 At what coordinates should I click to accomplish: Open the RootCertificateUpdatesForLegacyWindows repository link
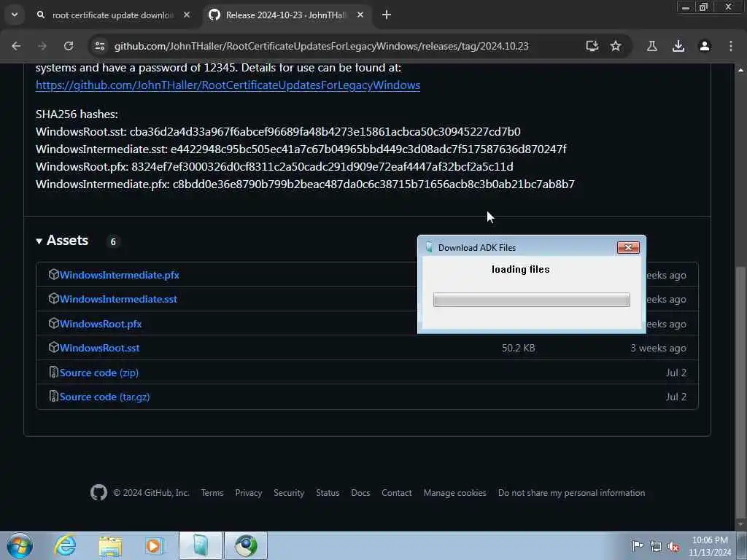pos(228,85)
